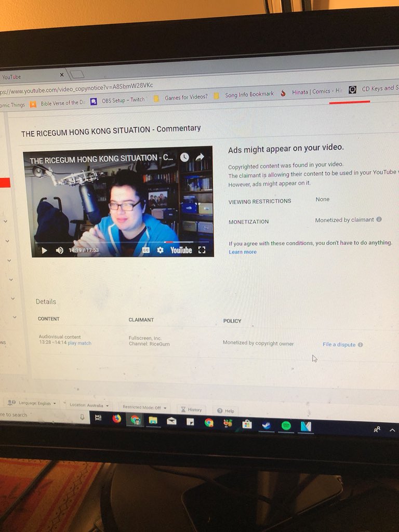Click the video title inside the player
This screenshot has height=532, width=399.
[x=101, y=159]
